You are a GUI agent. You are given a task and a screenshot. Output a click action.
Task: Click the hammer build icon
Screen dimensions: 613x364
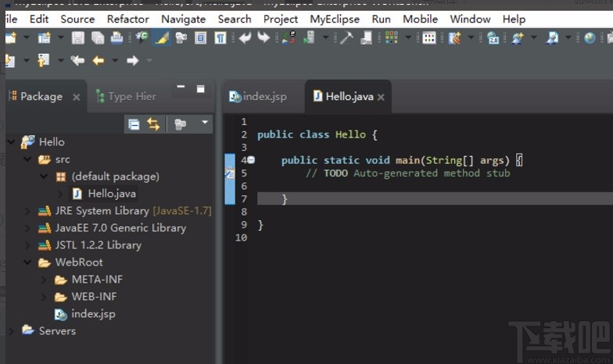point(346,37)
